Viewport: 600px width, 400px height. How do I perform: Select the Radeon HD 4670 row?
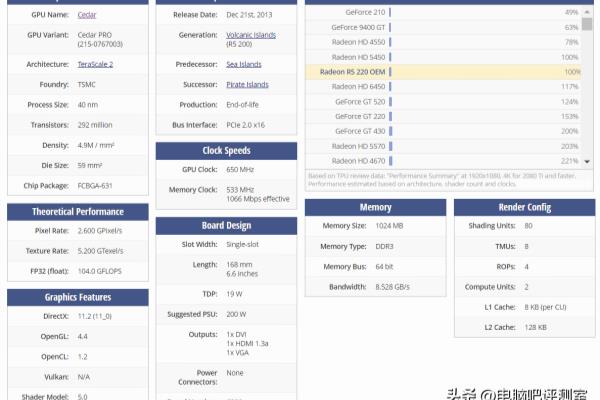[x=443, y=161]
